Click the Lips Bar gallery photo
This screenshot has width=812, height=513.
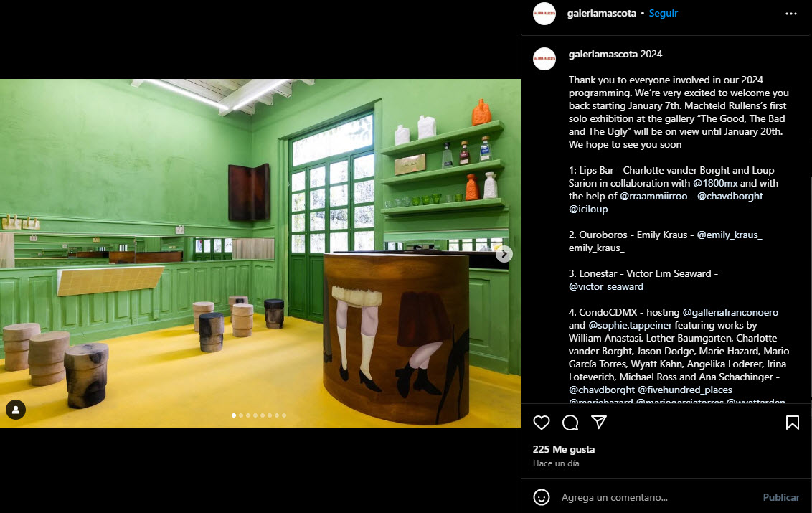click(260, 253)
